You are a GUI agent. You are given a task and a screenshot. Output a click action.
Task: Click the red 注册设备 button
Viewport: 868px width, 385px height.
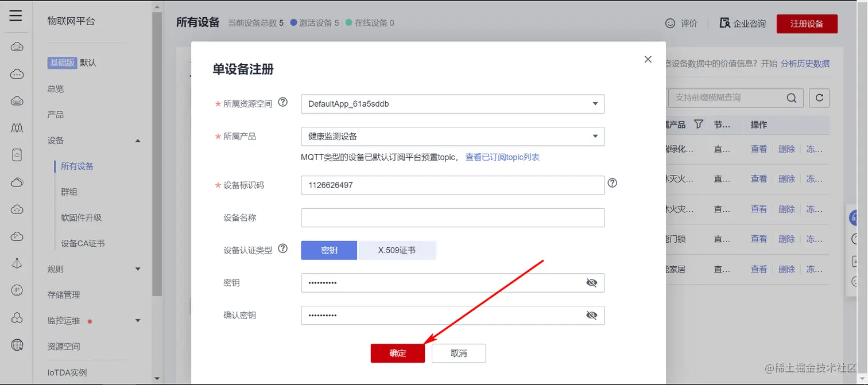tap(807, 24)
